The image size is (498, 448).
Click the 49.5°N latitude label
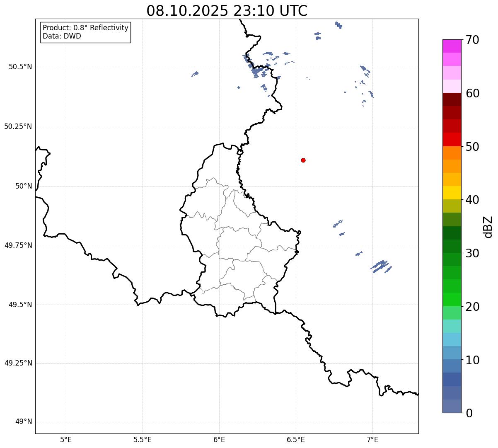pyautogui.click(x=20, y=305)
